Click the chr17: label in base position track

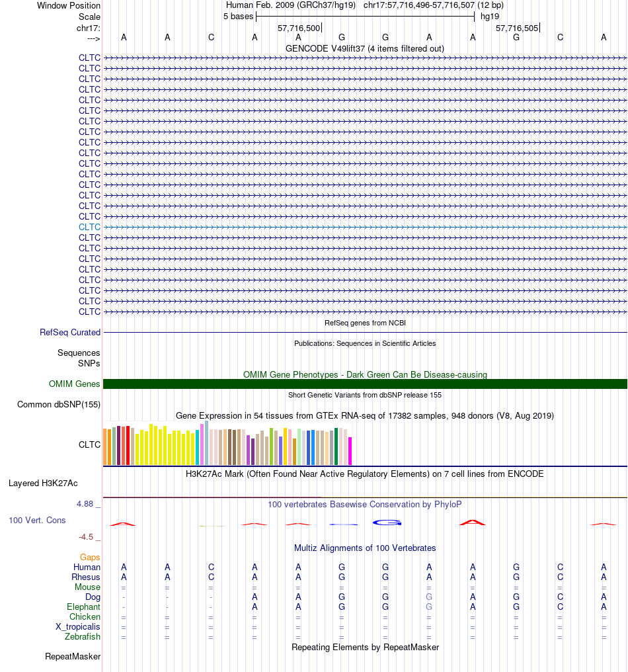tap(89, 28)
